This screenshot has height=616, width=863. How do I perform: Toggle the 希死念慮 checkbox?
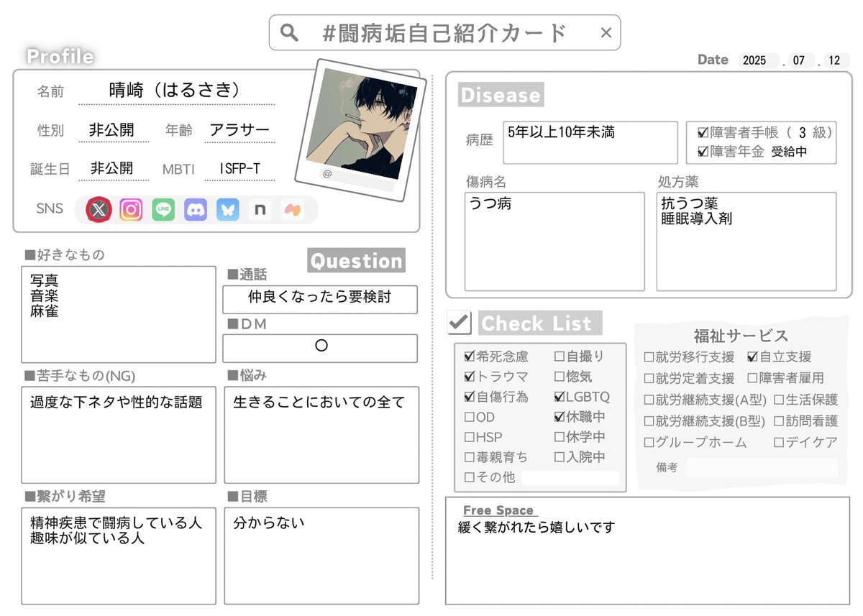coord(470,356)
